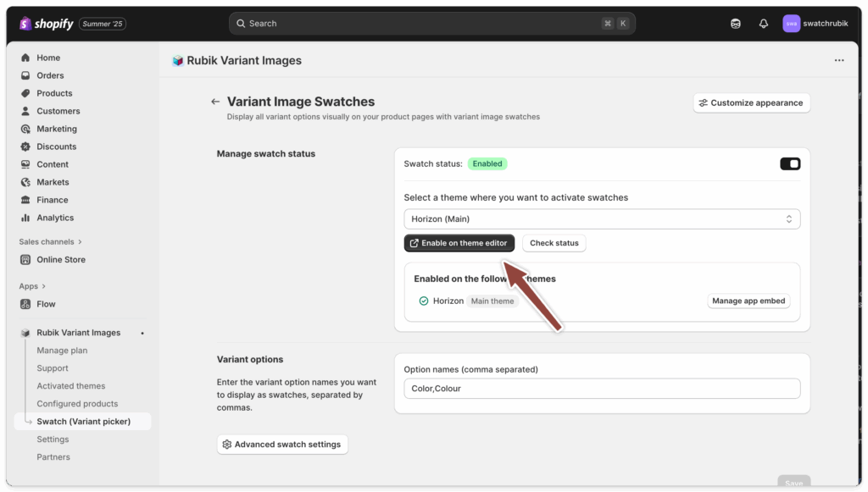Click the Shopify logo
The image size is (868, 492).
[47, 24]
